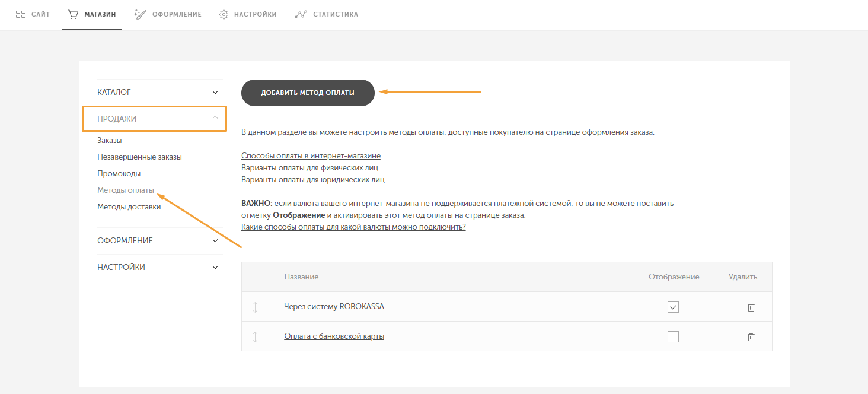Grab the reorder handle of Оплата с банковской карты row
The height and width of the screenshot is (394, 868).
coord(256,337)
